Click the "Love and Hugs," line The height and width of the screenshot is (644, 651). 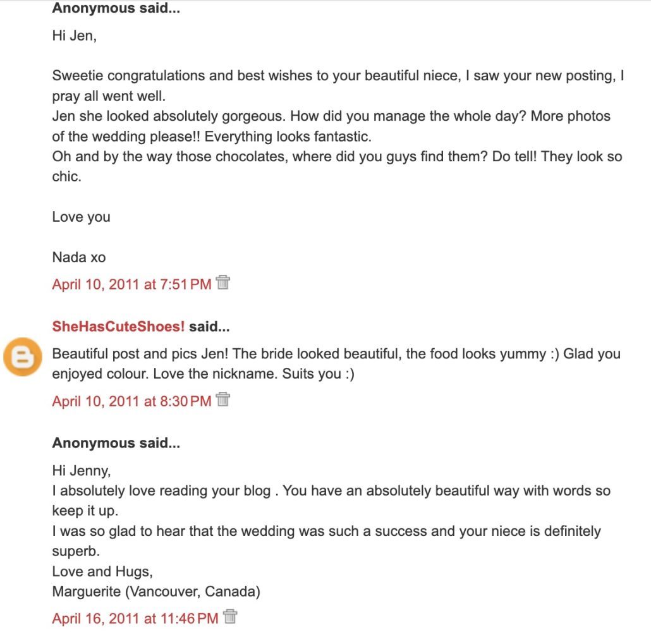(x=102, y=572)
